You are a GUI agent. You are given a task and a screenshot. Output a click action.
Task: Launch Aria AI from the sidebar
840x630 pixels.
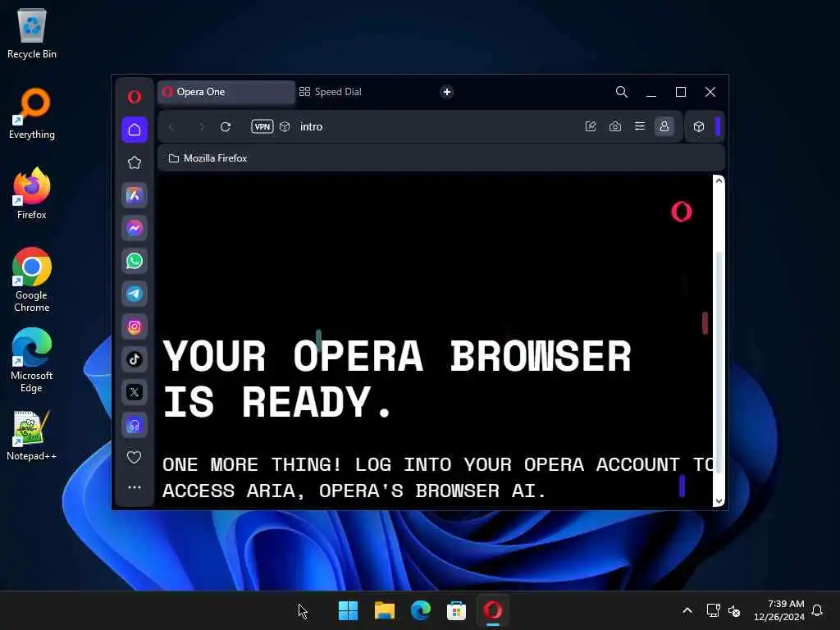click(135, 195)
